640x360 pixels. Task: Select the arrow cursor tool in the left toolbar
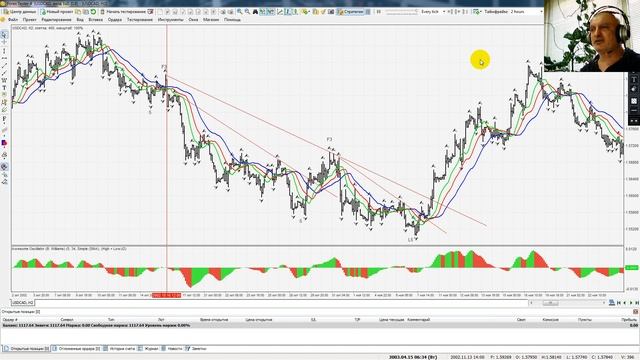tap(4, 35)
